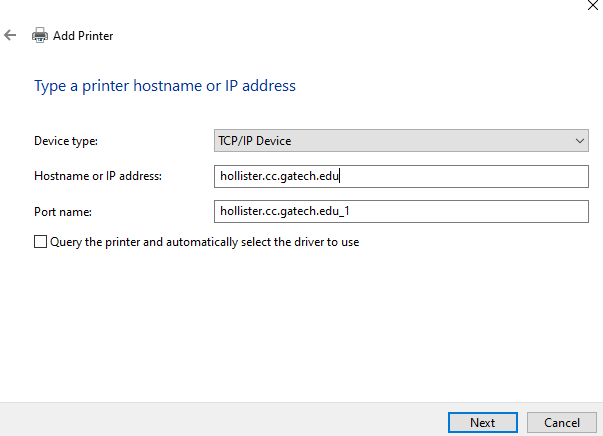Focus the Hostname or IP address field
Screen dimensions: 603x436
tap(400, 176)
